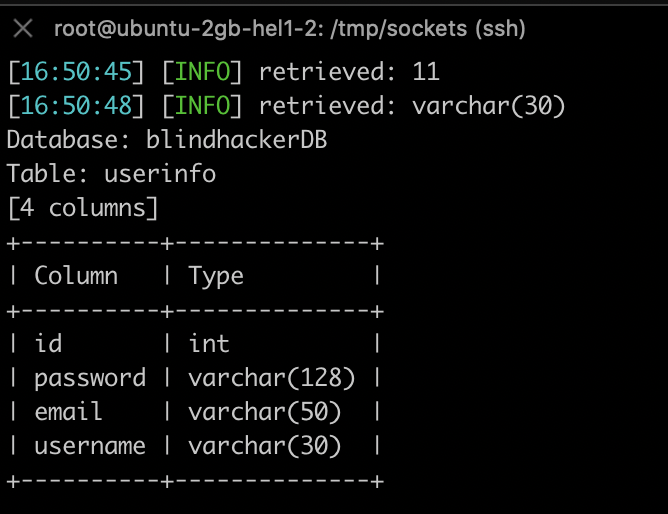Click the retrieved varchar(30) log text
This screenshot has width=668, height=514.
pyautogui.click(x=412, y=106)
